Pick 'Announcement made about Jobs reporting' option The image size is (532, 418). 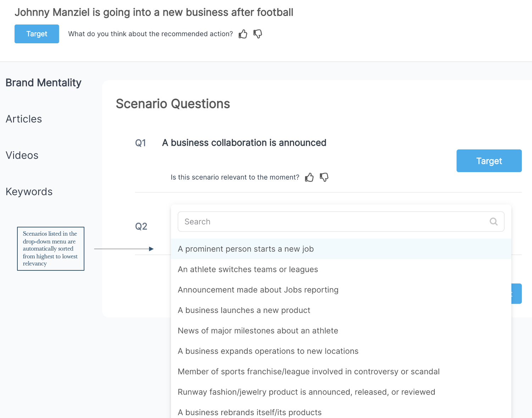pos(258,290)
